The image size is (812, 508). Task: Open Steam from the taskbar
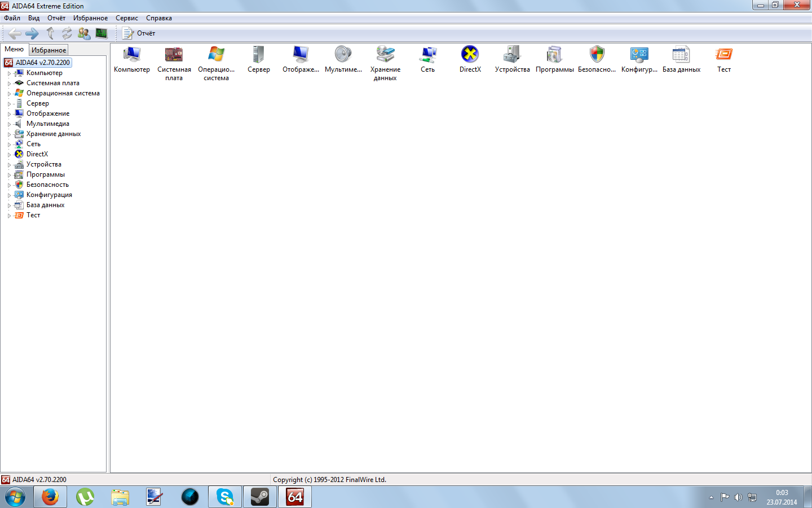pos(260,497)
